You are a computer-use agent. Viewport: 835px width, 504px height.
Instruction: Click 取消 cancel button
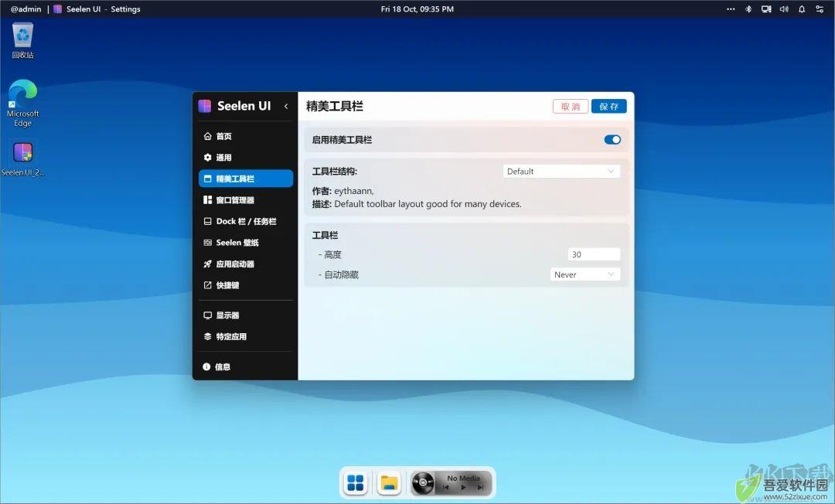pos(571,107)
